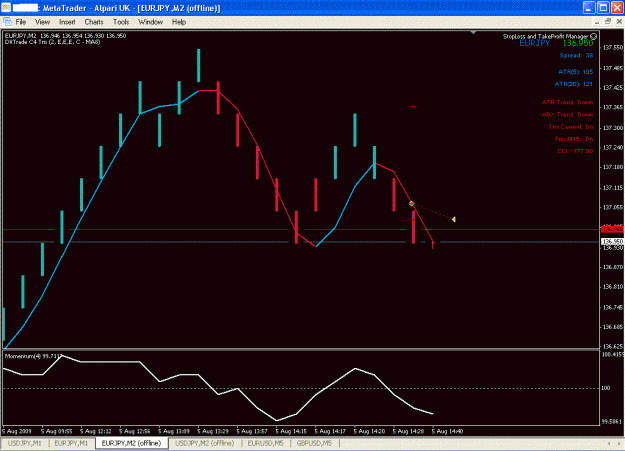Click the DXTrade C4 Tro indicator label

(52, 42)
